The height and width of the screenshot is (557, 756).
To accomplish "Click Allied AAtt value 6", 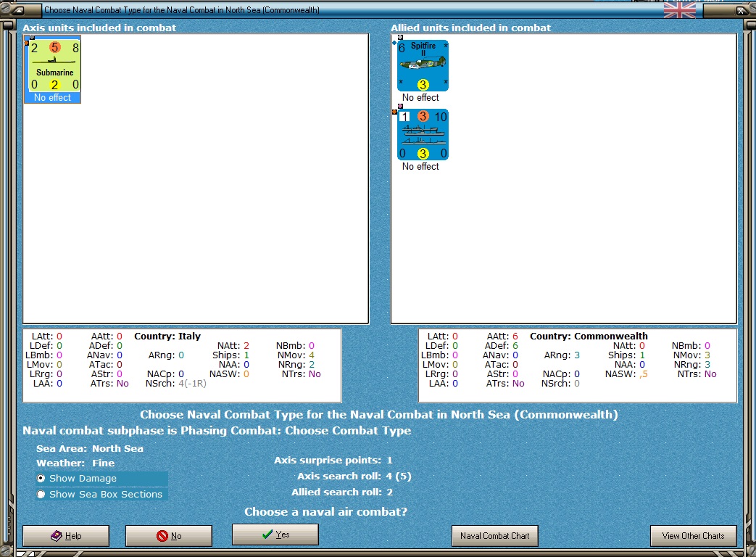I will (515, 336).
